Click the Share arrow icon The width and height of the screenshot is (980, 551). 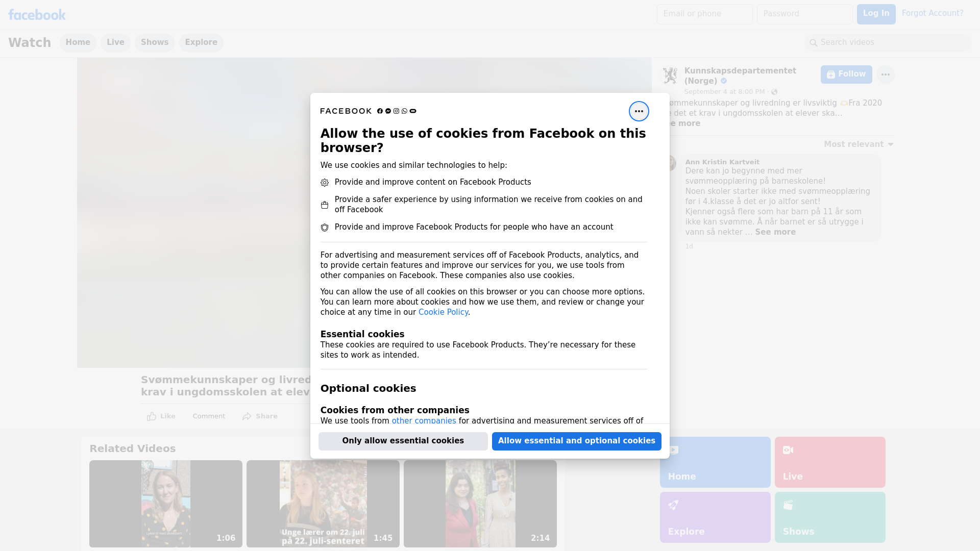[247, 416]
